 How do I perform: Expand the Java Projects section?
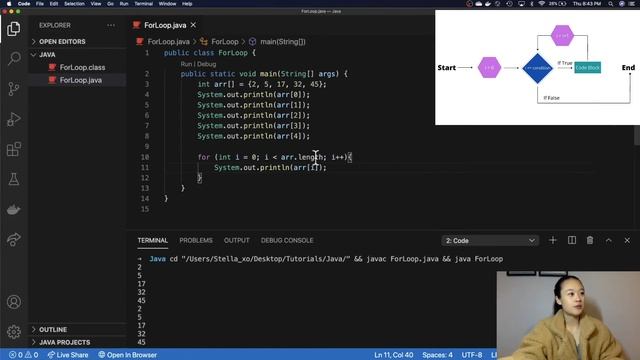(77, 342)
